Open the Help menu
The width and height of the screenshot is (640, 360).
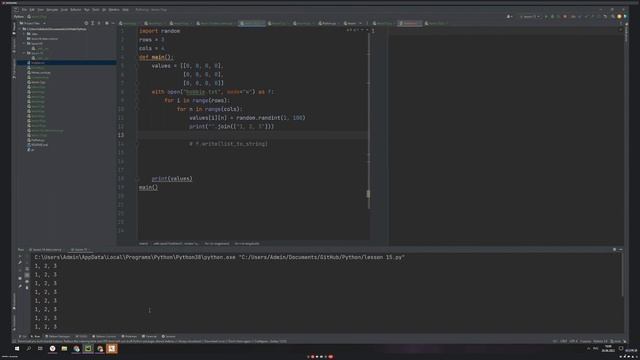(125, 9)
